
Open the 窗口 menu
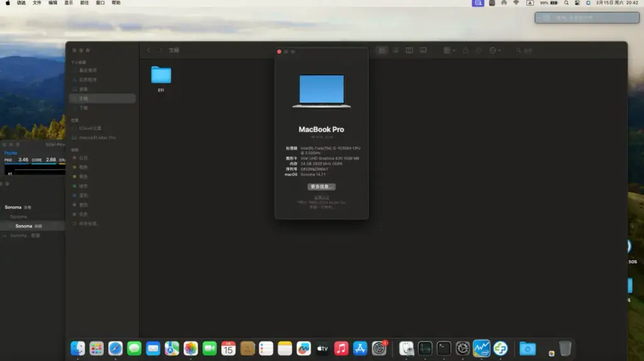click(100, 3)
